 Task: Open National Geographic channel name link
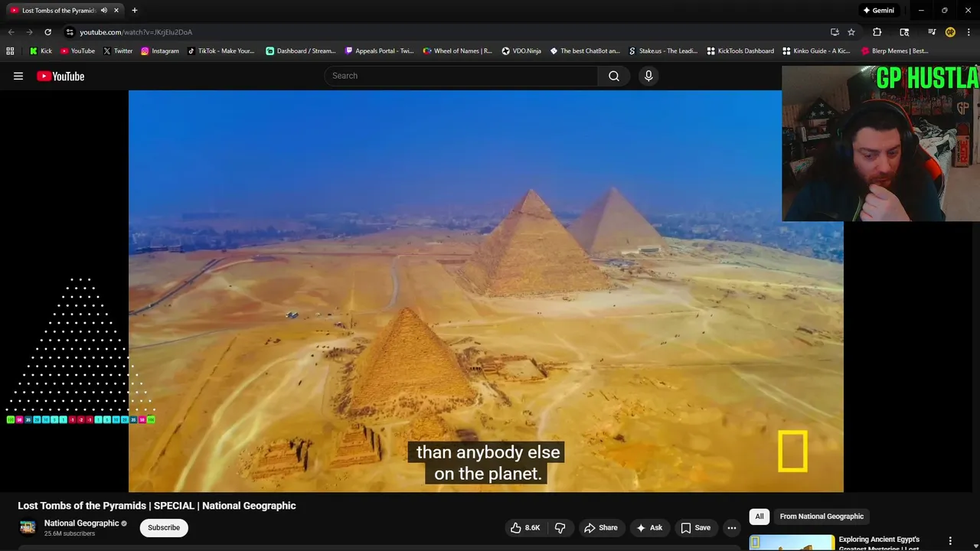coord(81,523)
